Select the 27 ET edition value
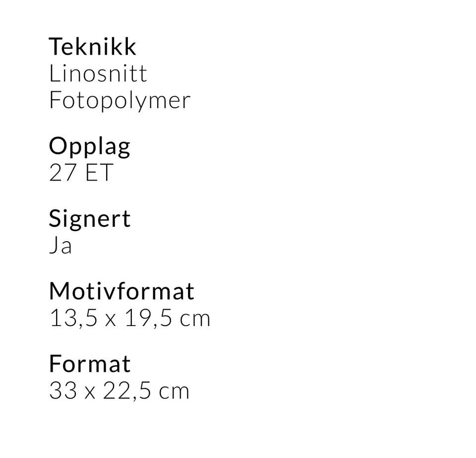Viewport: 476px width, 458px height. [81, 172]
